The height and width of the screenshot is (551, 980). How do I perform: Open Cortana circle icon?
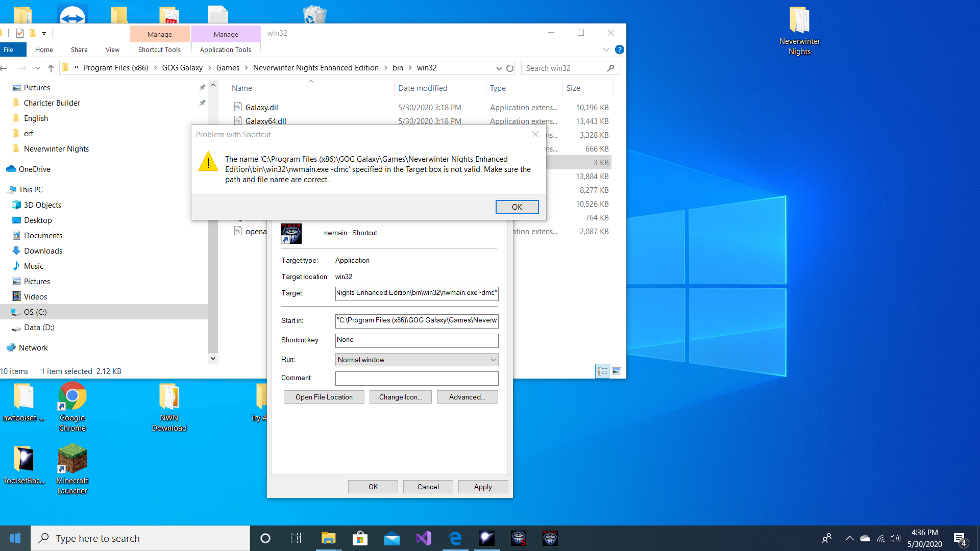265,538
